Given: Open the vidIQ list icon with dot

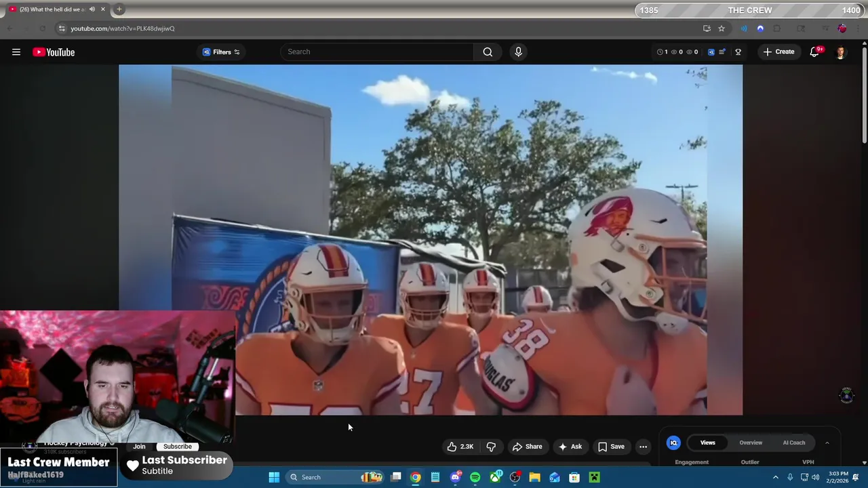Looking at the screenshot, I should (722, 52).
